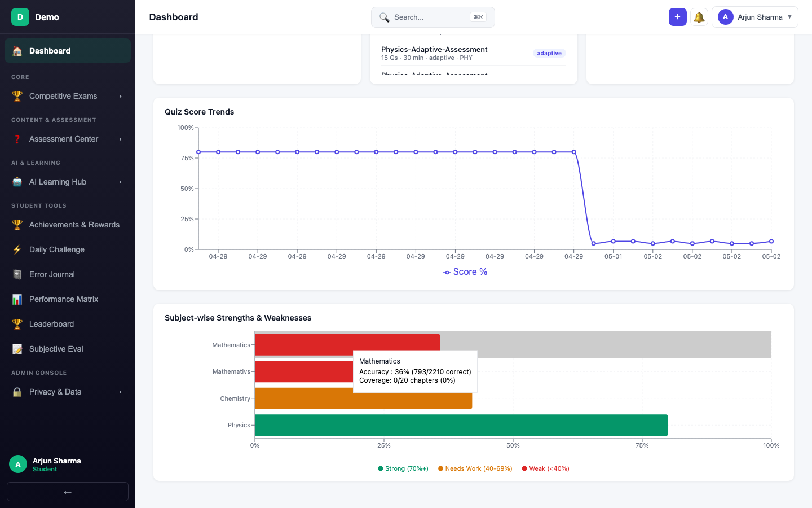812x508 pixels.
Task: Open the Daily Challenge page
Action: pyautogui.click(x=68, y=249)
